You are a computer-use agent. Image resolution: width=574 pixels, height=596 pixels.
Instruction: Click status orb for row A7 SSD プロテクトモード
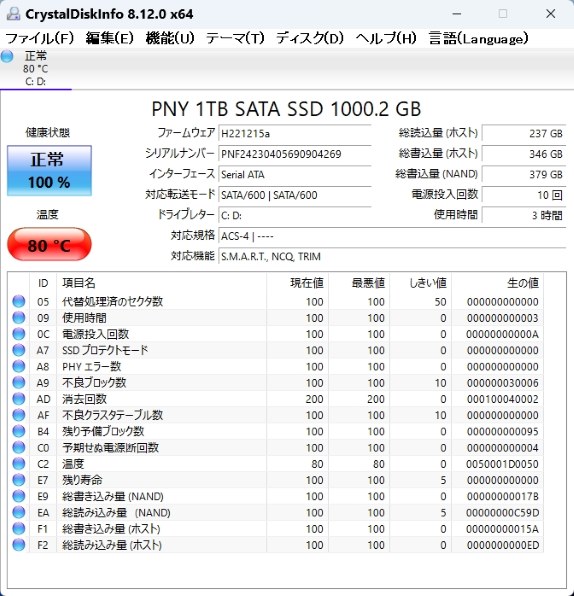click(19, 350)
